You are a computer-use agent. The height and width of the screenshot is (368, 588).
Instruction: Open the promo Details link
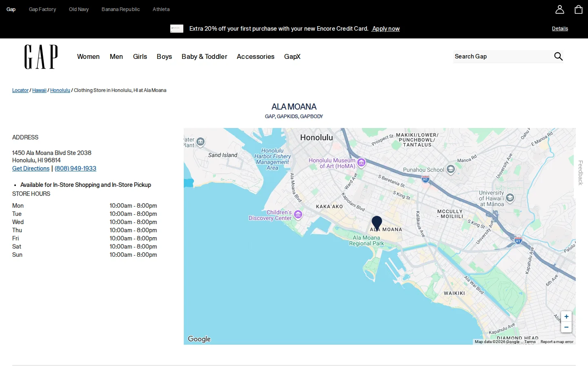coord(560,29)
